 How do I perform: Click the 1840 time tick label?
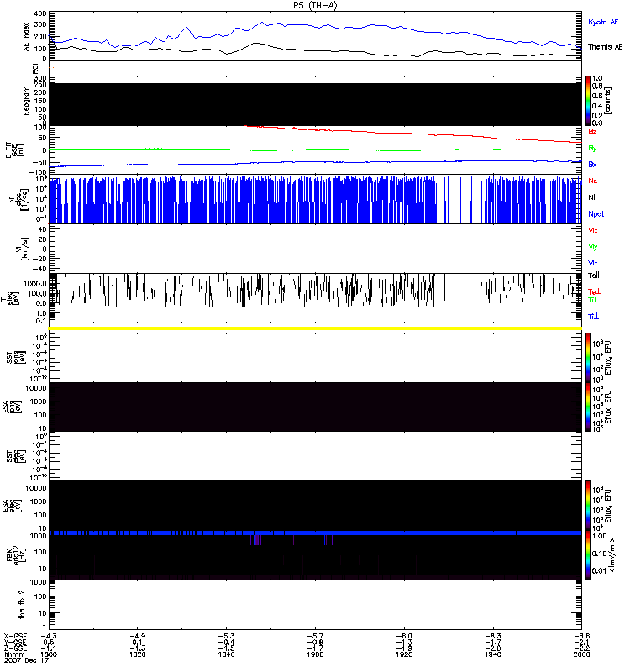[226, 654]
